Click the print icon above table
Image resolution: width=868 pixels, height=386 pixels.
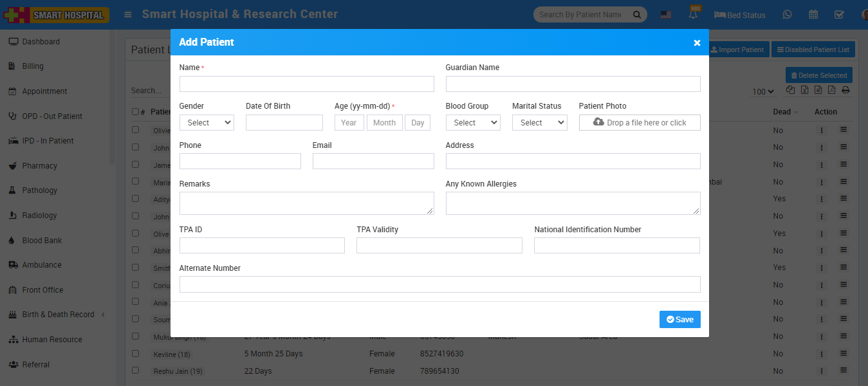click(845, 90)
